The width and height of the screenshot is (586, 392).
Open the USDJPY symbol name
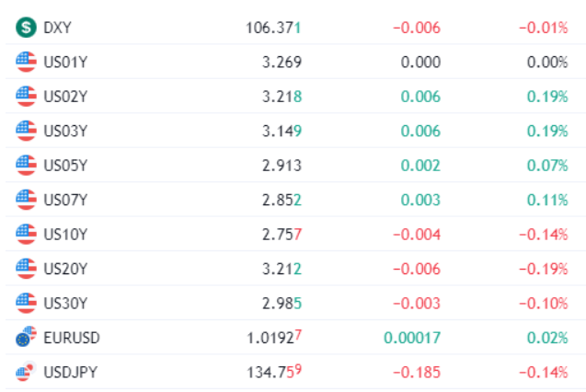point(71,372)
